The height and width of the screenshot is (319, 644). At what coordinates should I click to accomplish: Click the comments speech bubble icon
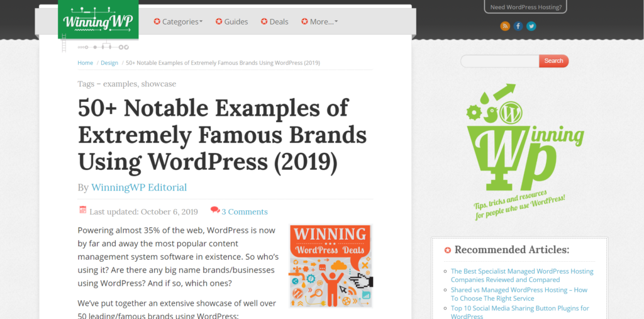(215, 210)
